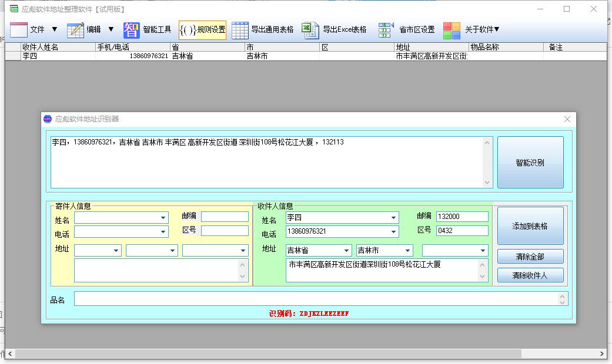Click the 导出Excel表格 export Excel icon
This screenshot has width=612, height=364.
pos(310,29)
